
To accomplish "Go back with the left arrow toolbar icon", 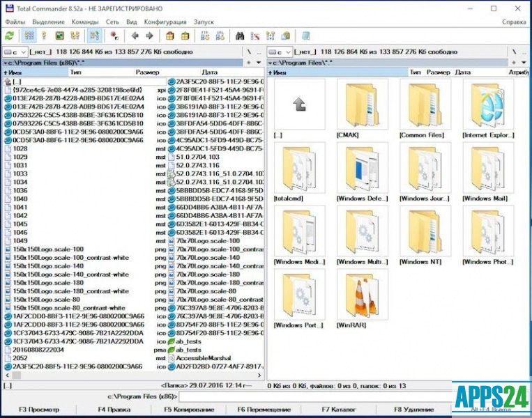I will pos(135,36).
